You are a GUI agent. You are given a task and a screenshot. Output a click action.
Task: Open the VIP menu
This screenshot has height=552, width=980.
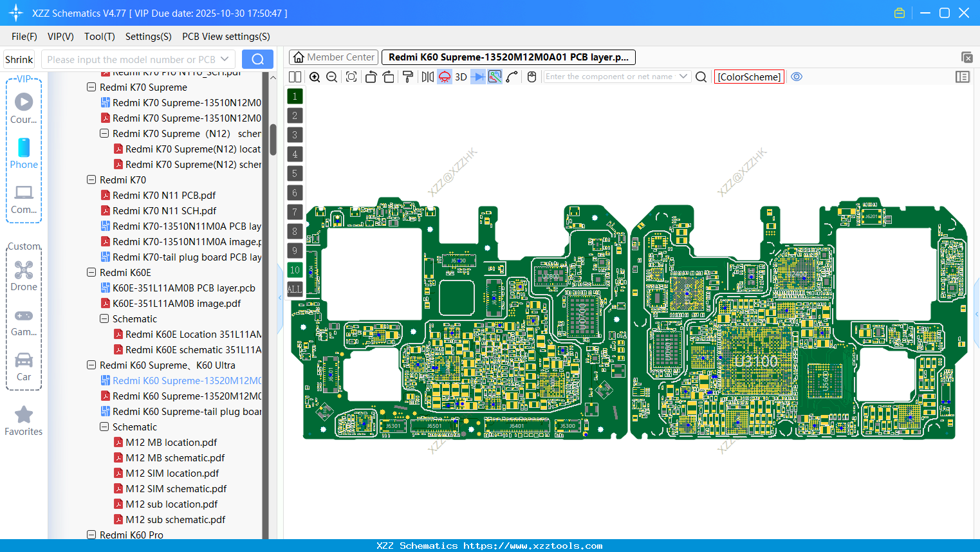click(x=60, y=37)
